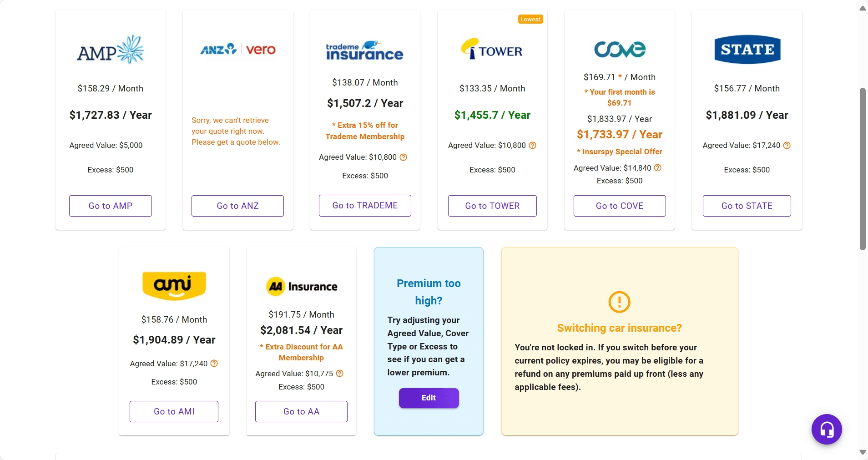This screenshot has width=868, height=460.
Task: Open Go to AMI button
Action: click(174, 412)
